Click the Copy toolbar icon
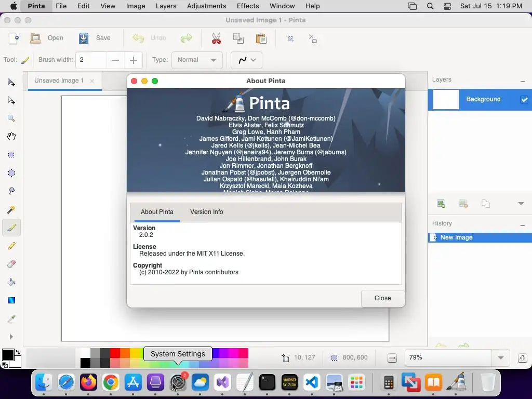The height and width of the screenshot is (399, 532). coord(238,38)
